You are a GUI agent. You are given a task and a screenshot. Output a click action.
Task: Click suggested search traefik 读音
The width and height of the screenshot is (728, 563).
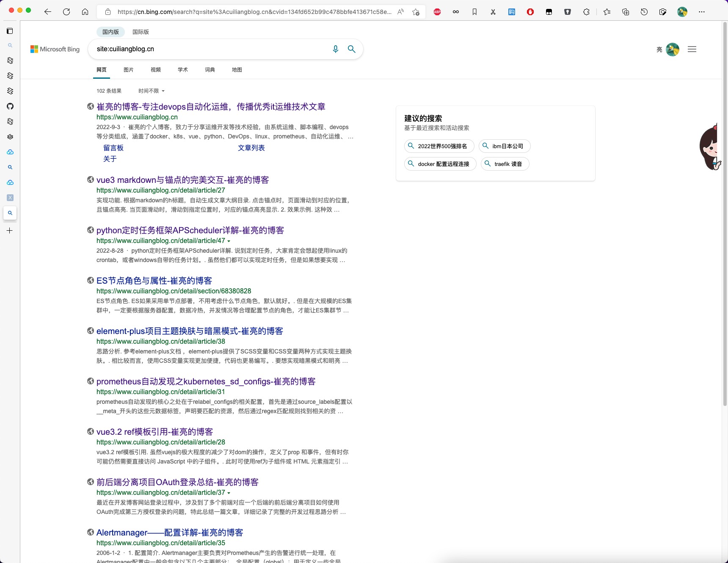pos(505,164)
